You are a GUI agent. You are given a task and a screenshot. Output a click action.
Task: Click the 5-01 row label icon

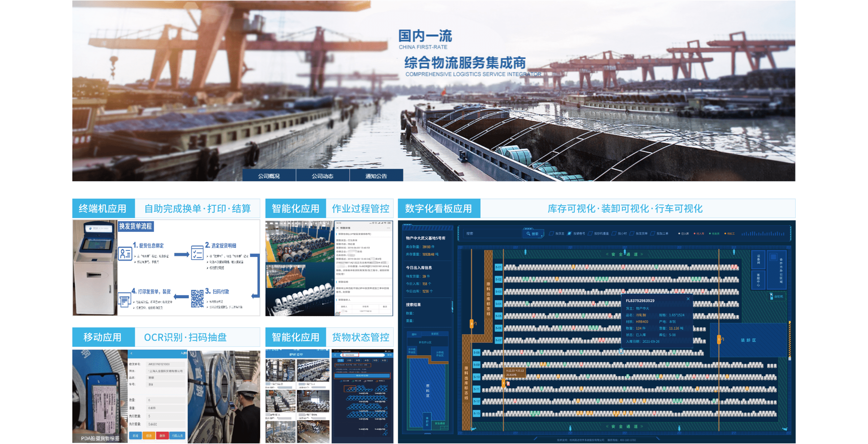pyautogui.click(x=498, y=268)
